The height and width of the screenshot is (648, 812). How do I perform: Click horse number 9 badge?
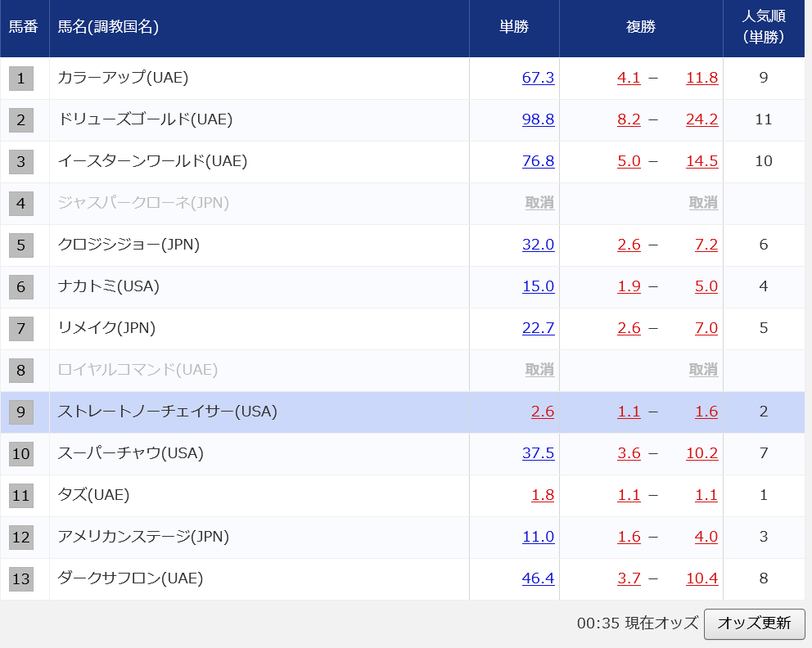(x=21, y=412)
